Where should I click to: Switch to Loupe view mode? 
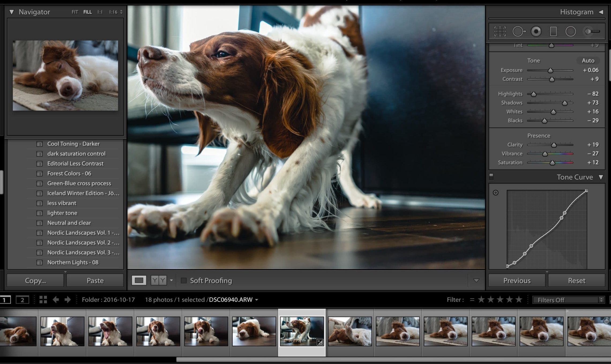[x=139, y=280]
